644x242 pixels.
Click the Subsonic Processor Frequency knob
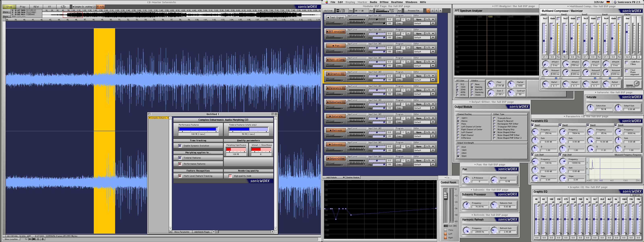(x=466, y=205)
